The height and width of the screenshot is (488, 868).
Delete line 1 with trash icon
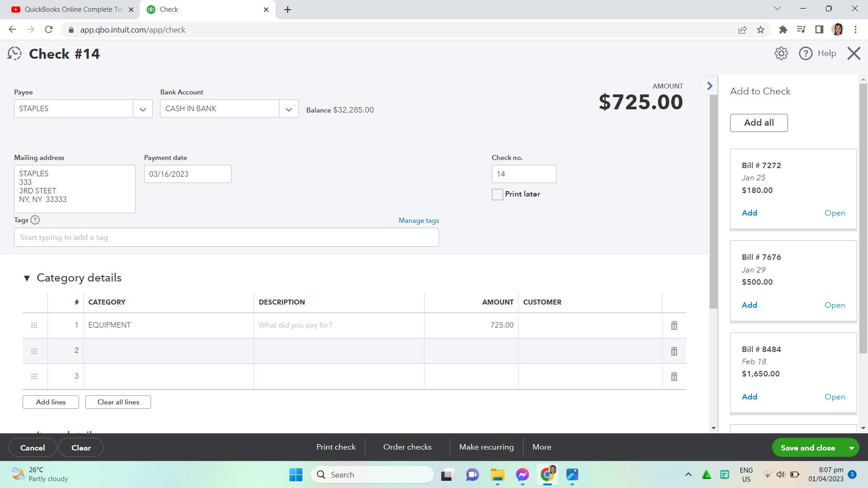click(674, 325)
